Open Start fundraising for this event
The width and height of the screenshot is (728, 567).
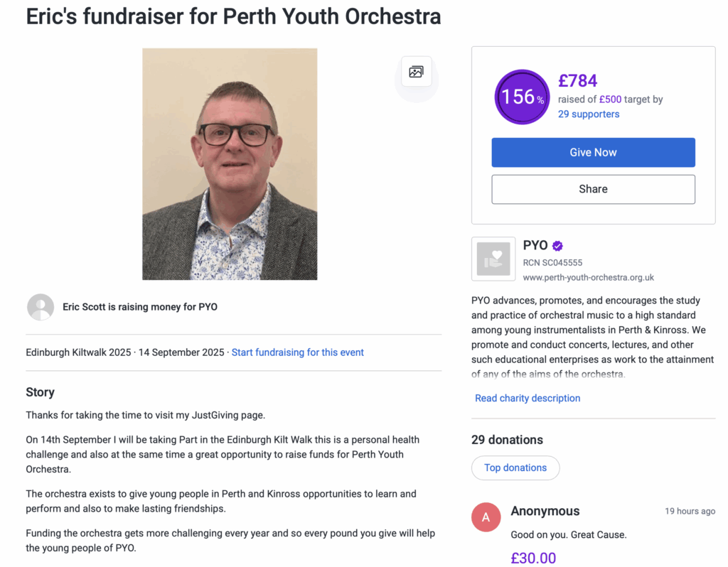(x=298, y=352)
